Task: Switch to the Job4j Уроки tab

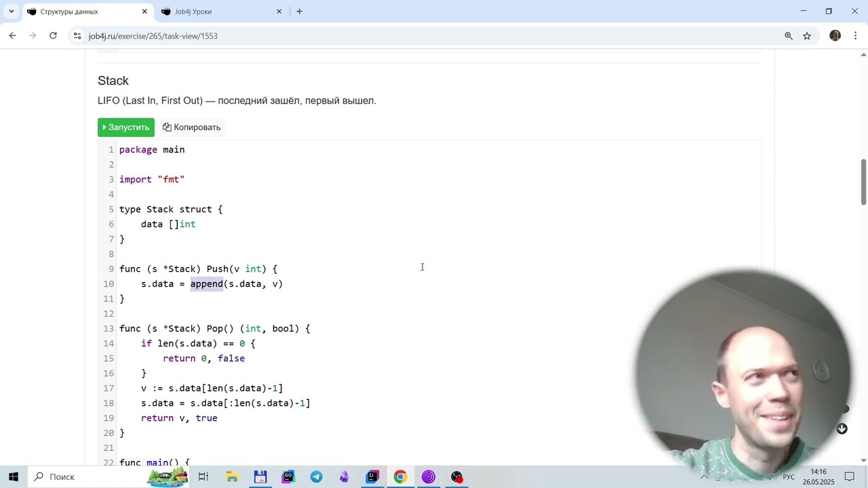Action: (x=193, y=12)
